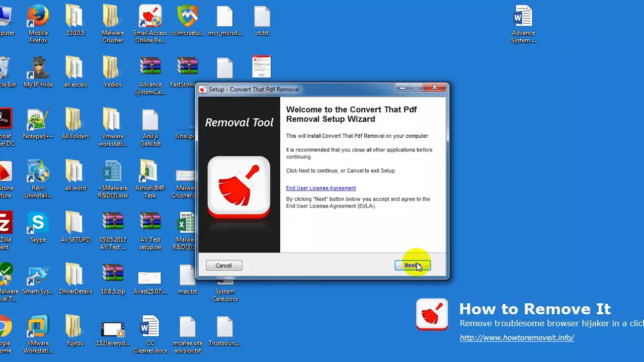Select the PDF document icon beside vt.txt
This screenshot has width=644, height=362.
pyautogui.click(x=262, y=66)
